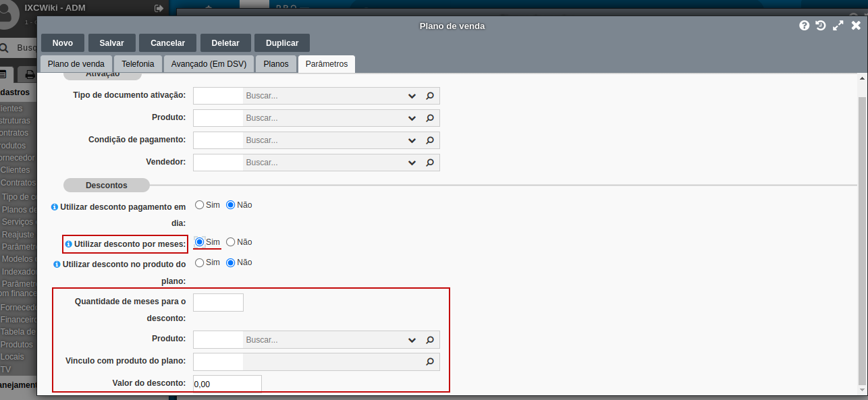The height and width of the screenshot is (400, 868).
Task: Click search magnifier for Vinculo com produto do plano
Action: pos(429,362)
